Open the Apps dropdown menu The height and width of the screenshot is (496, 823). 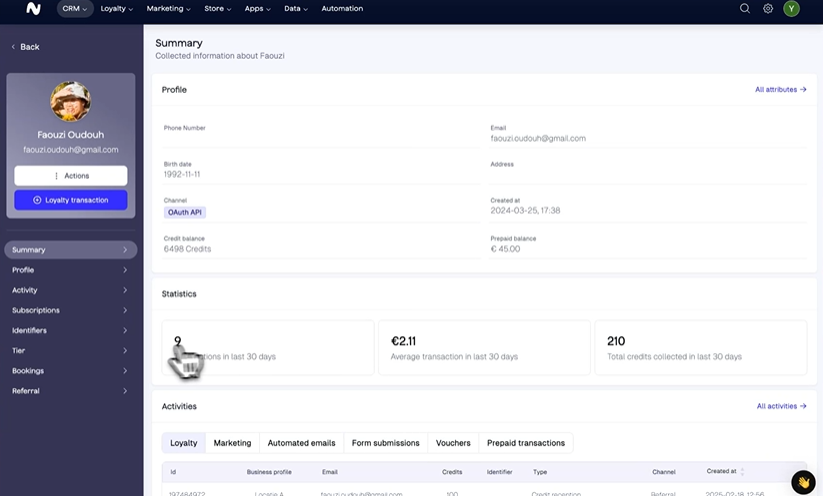pos(257,8)
